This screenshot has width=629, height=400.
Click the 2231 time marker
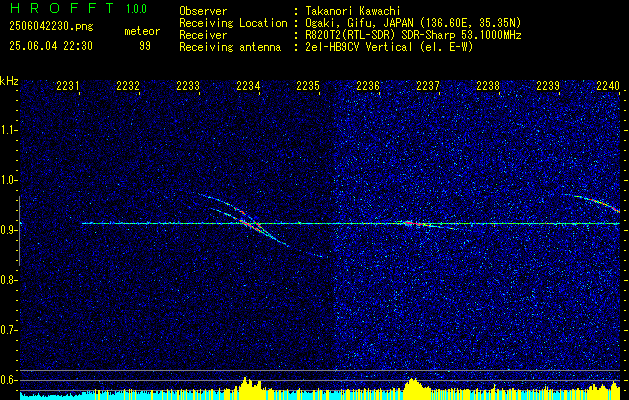67,86
